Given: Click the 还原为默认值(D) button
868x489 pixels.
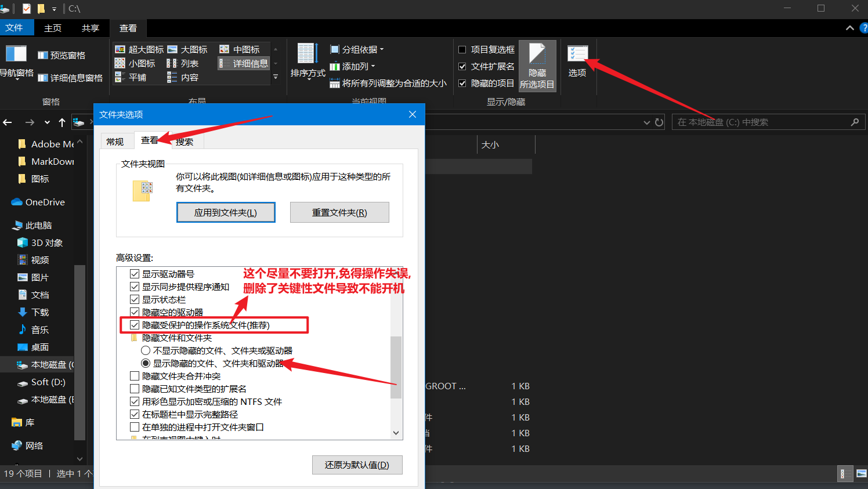Looking at the screenshot, I should (x=357, y=465).
